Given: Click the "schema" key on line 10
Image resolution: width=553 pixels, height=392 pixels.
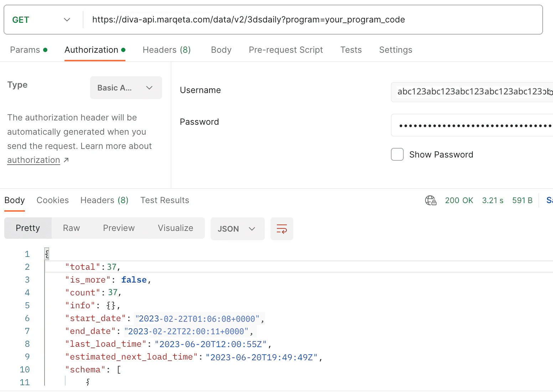Looking at the screenshot, I should pos(86,370).
